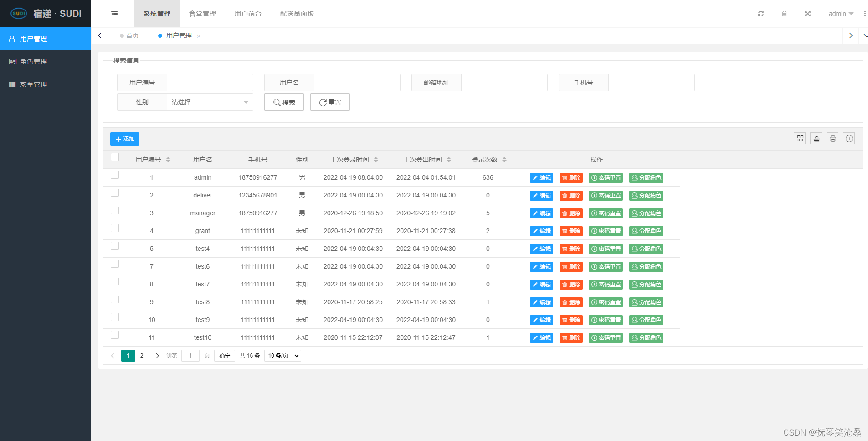Click 密码重置 for test7 row
The width and height of the screenshot is (868, 441).
pyautogui.click(x=606, y=285)
